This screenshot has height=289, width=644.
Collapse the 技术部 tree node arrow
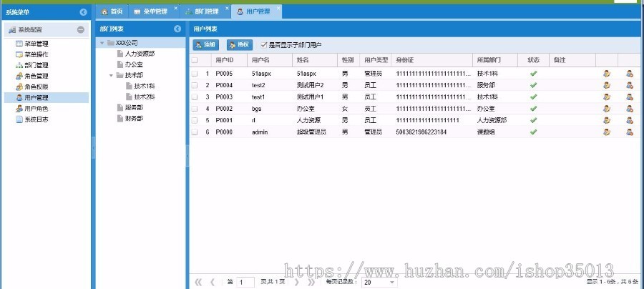pos(111,76)
